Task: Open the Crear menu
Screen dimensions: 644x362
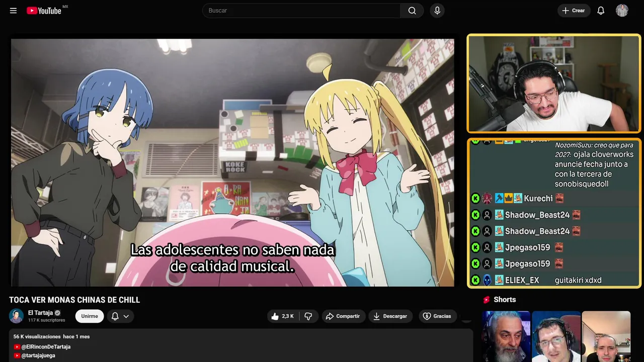Action: [x=574, y=11]
